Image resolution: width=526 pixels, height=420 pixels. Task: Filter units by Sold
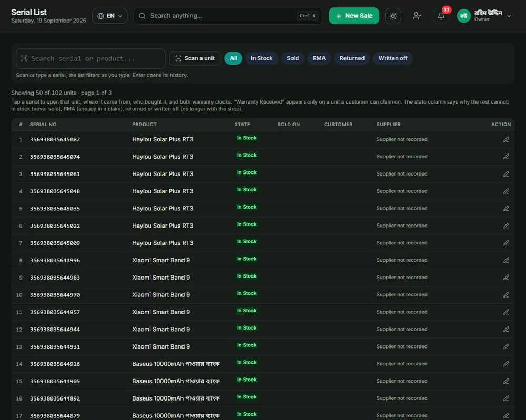292,58
